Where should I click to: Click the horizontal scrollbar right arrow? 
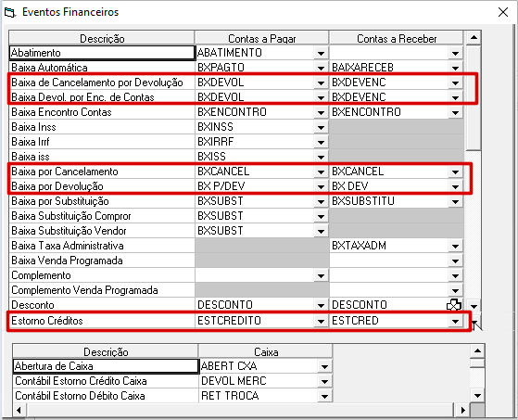click(x=462, y=410)
